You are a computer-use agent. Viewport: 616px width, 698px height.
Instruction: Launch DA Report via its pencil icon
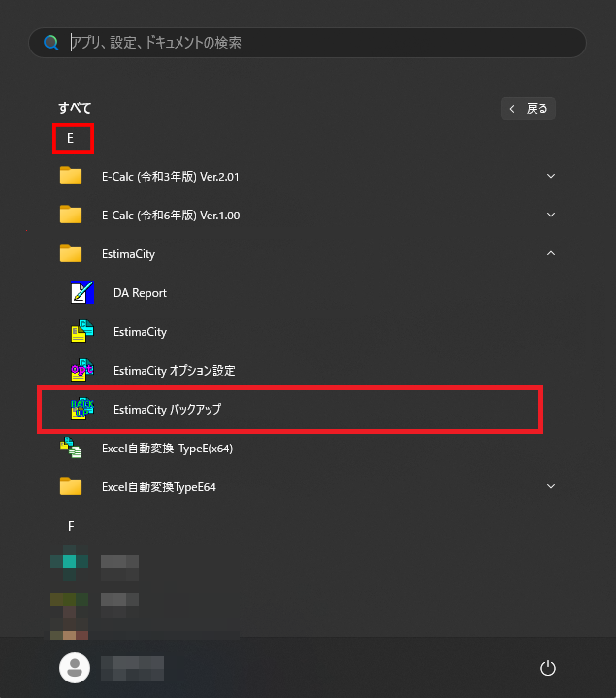click(82, 292)
